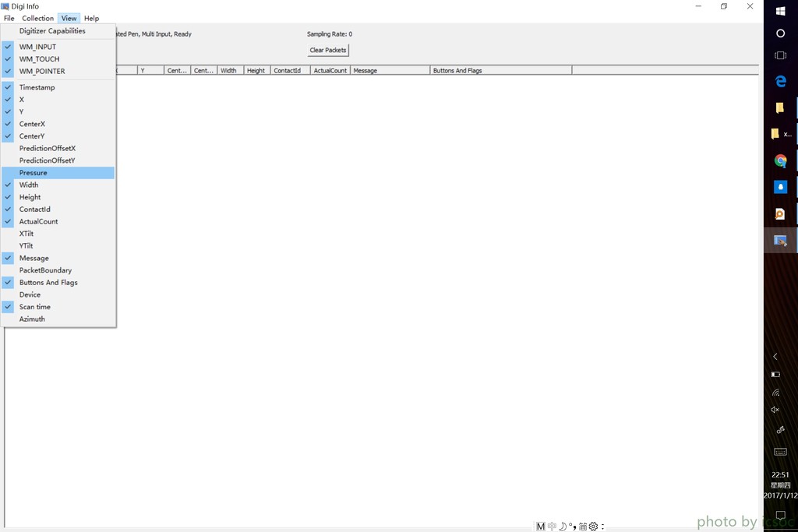Enable the Azimuth column
Viewport: 798px width, 532px height.
click(58, 319)
